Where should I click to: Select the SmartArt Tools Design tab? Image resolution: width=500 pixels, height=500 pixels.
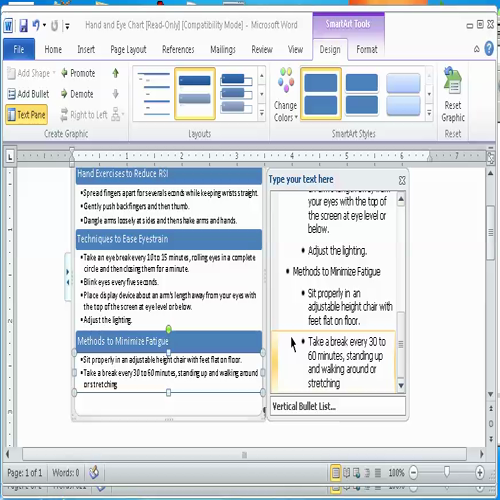point(330,49)
